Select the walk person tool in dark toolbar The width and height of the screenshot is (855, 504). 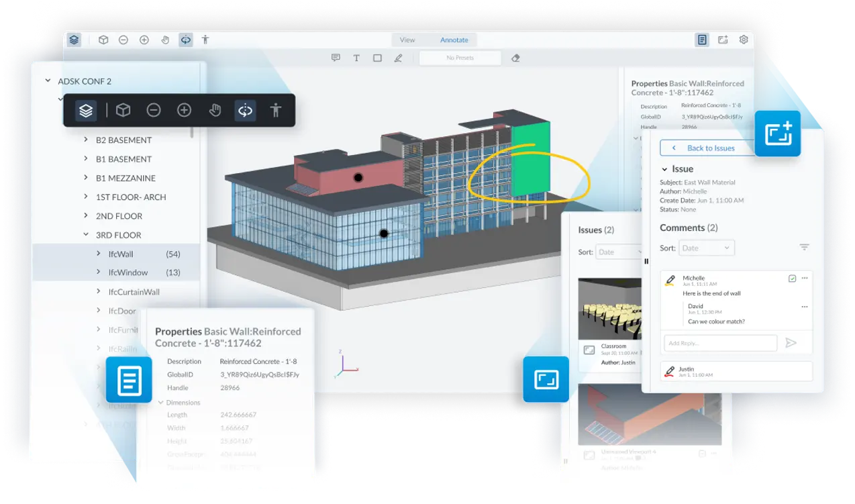tap(276, 111)
